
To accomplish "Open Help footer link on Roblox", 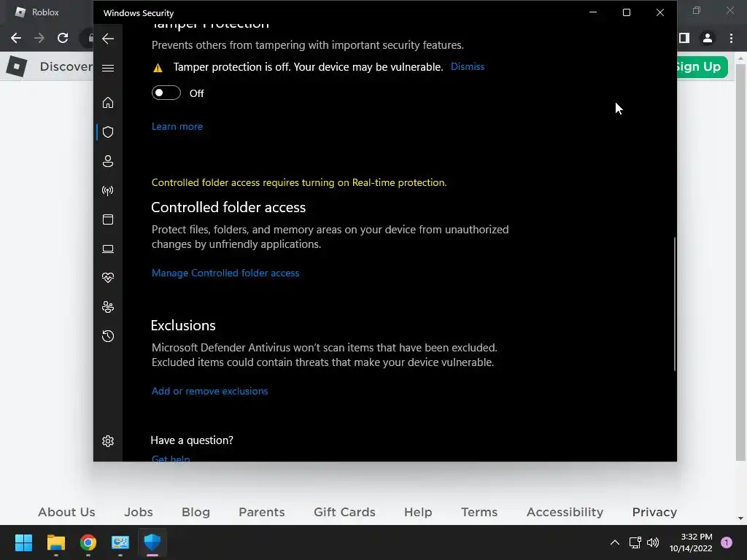I will 418,513.
